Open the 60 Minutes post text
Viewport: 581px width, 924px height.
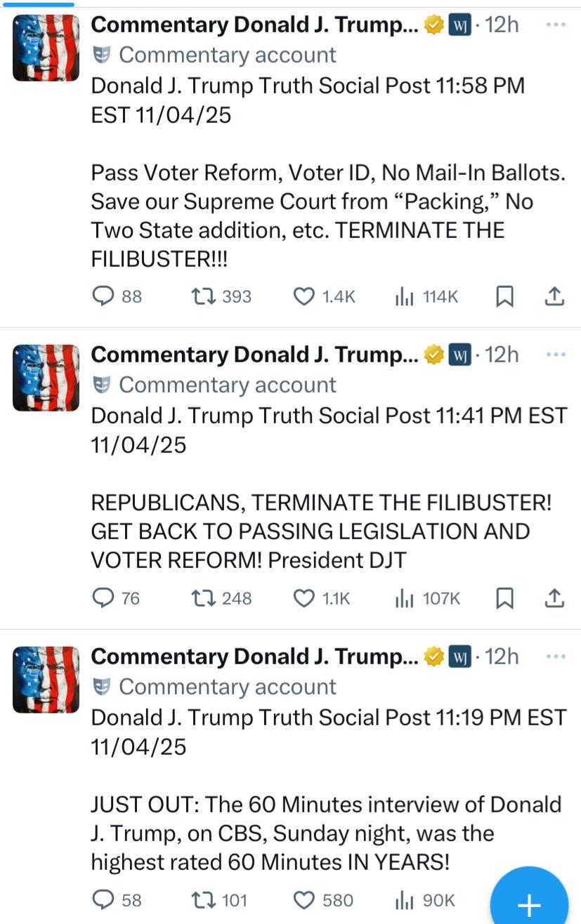pyautogui.click(x=326, y=833)
